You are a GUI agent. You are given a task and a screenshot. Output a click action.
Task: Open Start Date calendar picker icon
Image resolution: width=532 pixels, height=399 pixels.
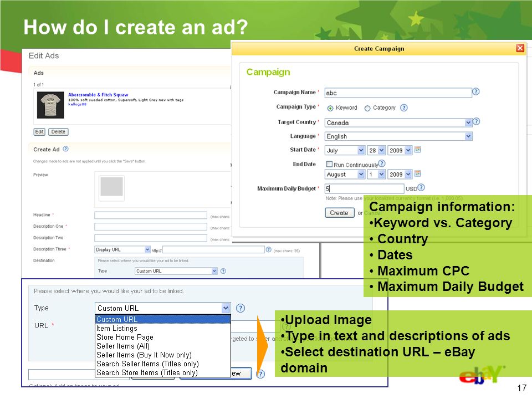[418, 150]
